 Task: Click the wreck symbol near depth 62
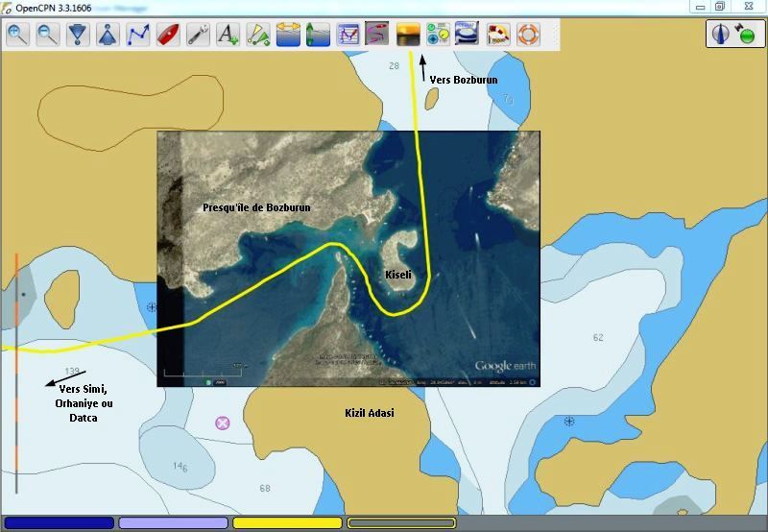569,421
